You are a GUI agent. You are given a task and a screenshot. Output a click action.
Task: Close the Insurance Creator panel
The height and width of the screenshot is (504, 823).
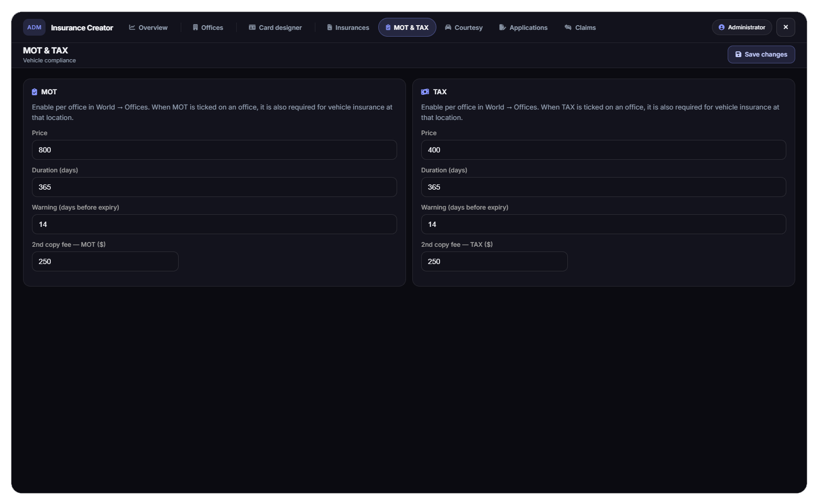click(786, 27)
